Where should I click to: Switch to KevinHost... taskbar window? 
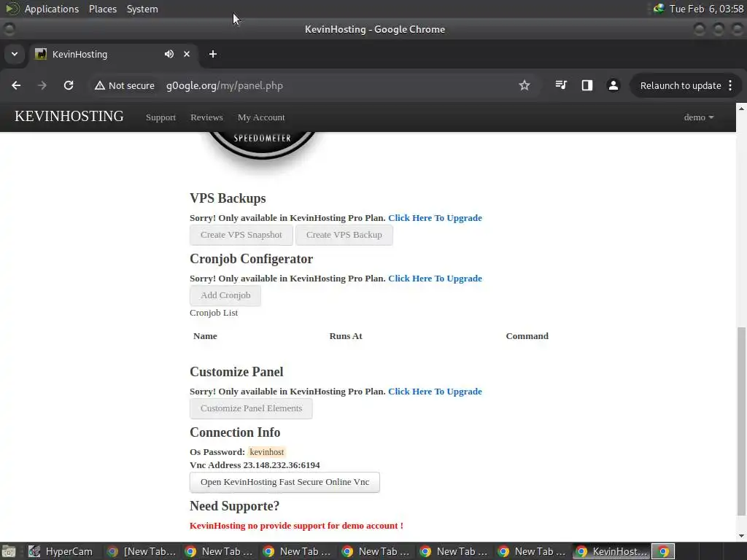click(x=612, y=551)
